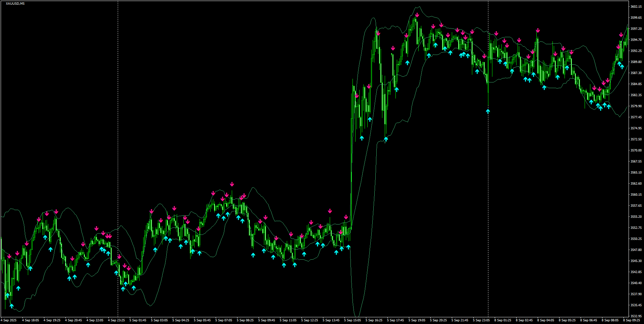This screenshot has width=644, height=324.
Task: Click the pink sell arrow above the 5 Sep 13:45 area
Action: click(330, 210)
